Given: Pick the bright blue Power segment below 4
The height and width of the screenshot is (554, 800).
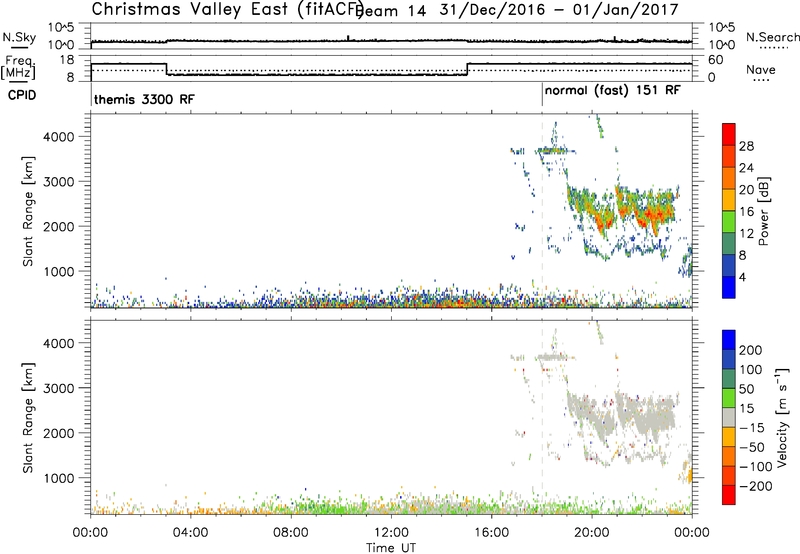Looking at the screenshot, I should pos(729,287).
